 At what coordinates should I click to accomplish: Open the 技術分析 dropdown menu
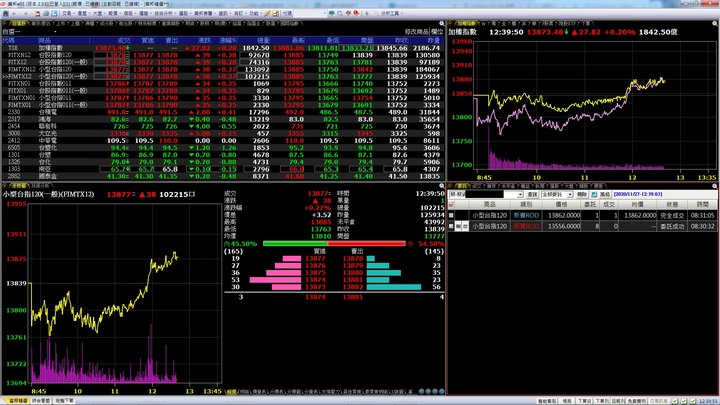165,13
